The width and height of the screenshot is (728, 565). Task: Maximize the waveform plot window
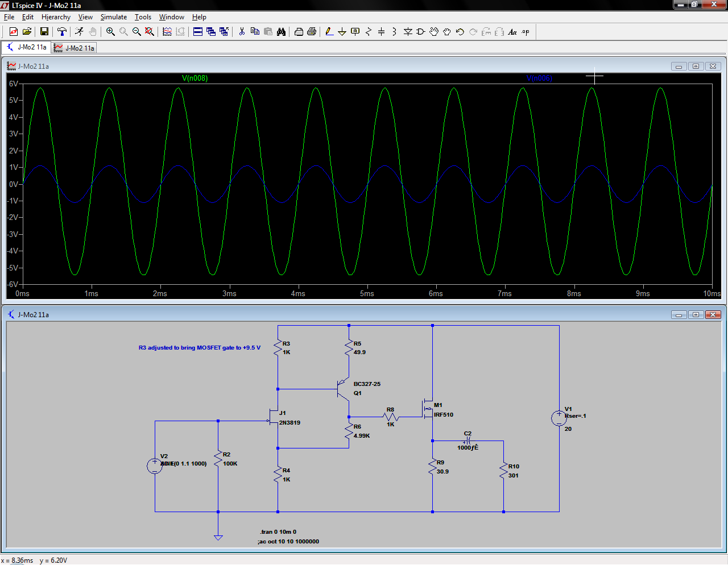pos(696,67)
